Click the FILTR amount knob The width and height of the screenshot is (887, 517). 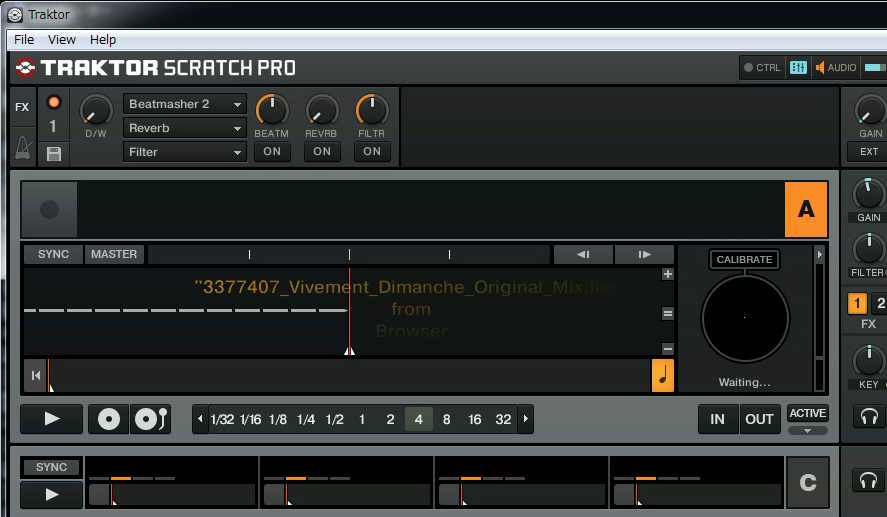point(372,110)
